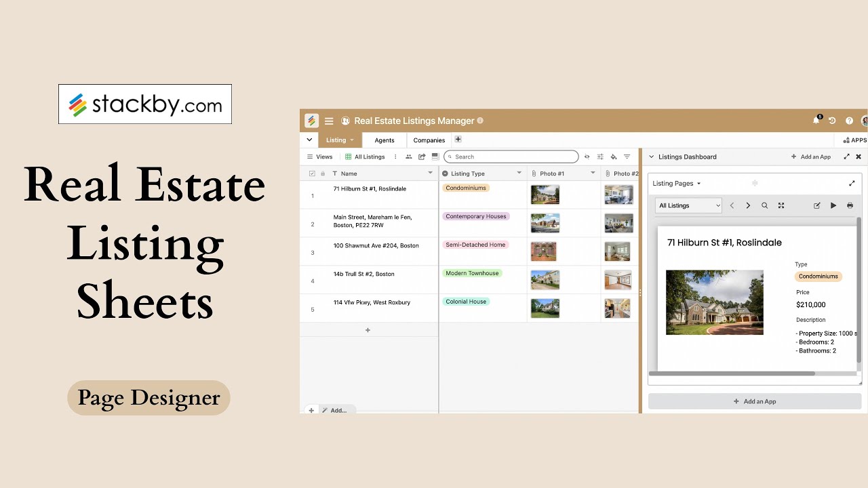Click the Stackby logo in app header

pos(311,121)
